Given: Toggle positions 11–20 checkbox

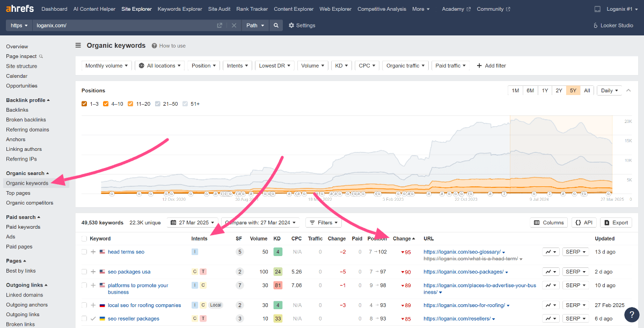Looking at the screenshot, I should [x=130, y=104].
